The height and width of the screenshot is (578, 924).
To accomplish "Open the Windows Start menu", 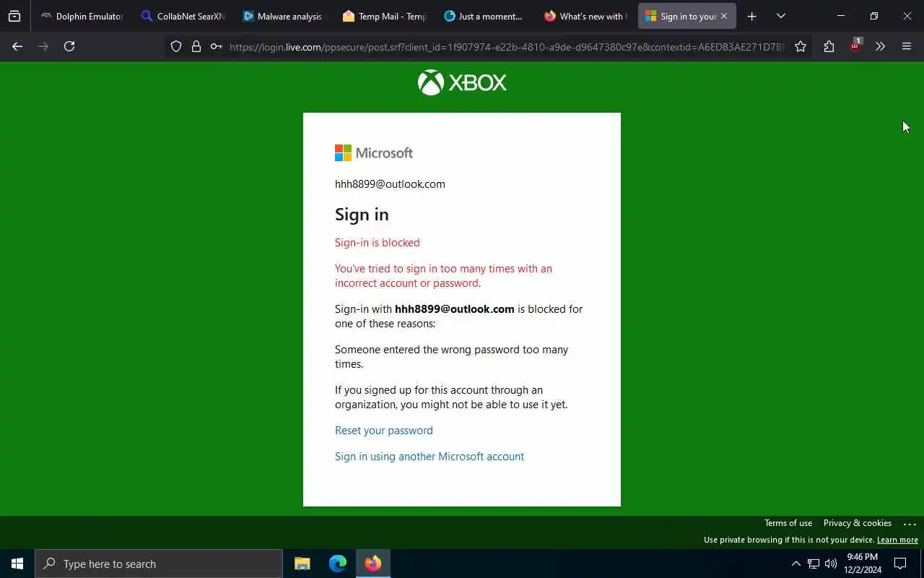I will coord(17,564).
